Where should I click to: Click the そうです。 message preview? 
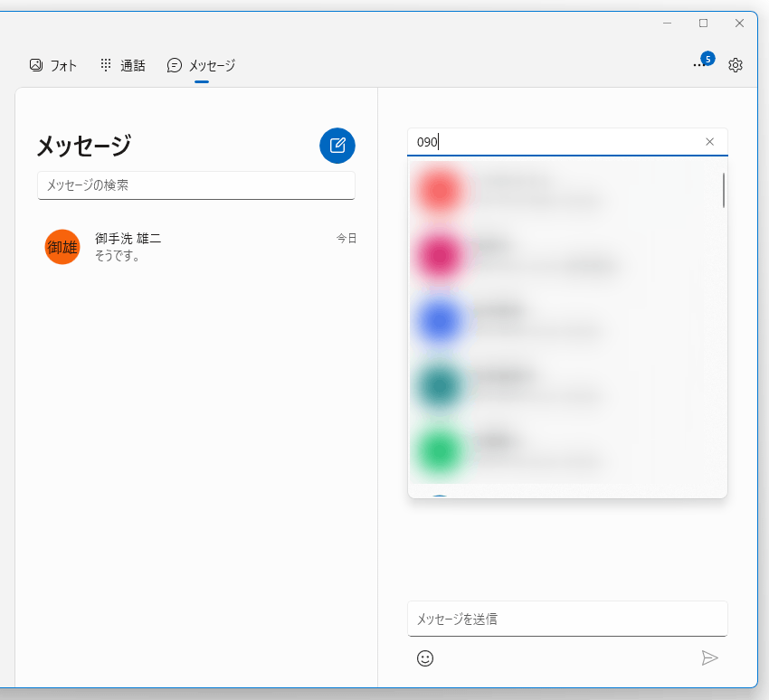point(118,255)
